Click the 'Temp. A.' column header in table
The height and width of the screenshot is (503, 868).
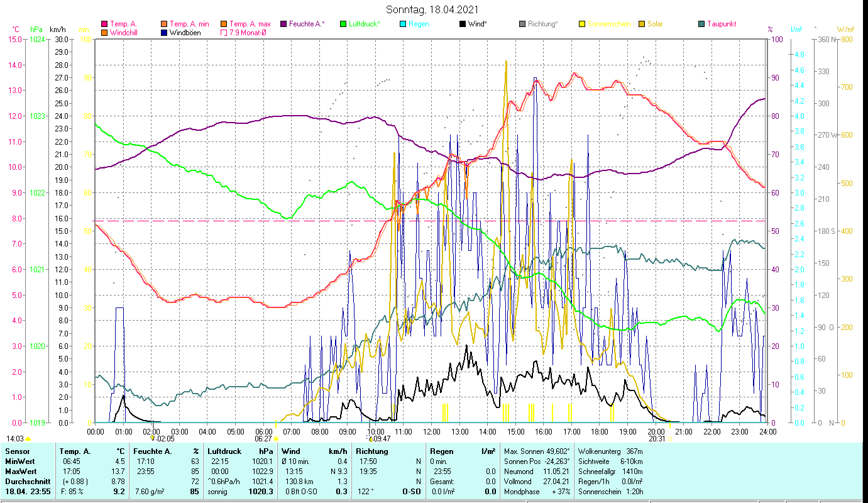point(75,451)
